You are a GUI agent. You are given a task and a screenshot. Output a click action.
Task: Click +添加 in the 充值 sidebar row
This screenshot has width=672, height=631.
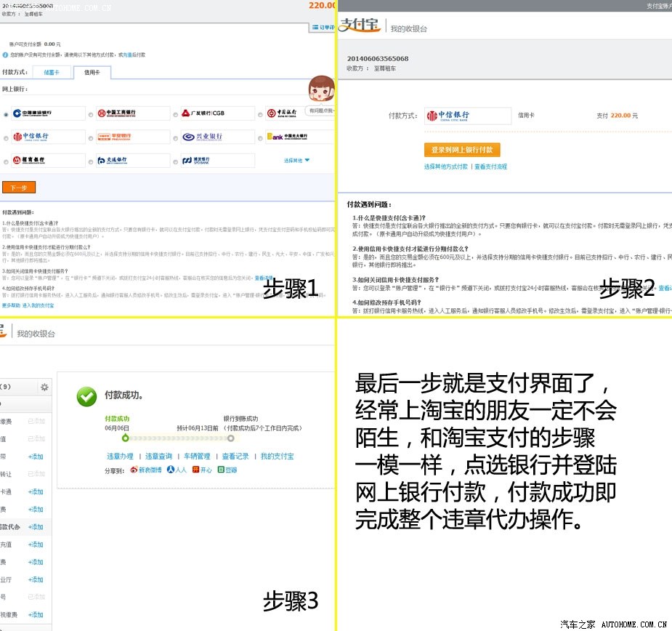pos(36,544)
